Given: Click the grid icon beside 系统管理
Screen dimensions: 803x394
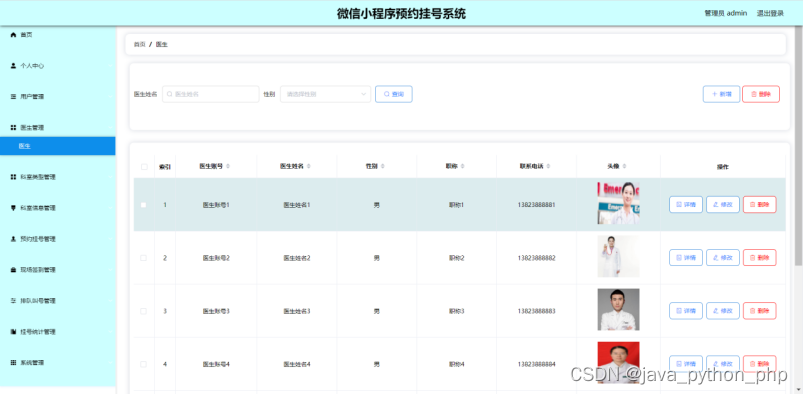Looking at the screenshot, I should (x=13, y=363).
